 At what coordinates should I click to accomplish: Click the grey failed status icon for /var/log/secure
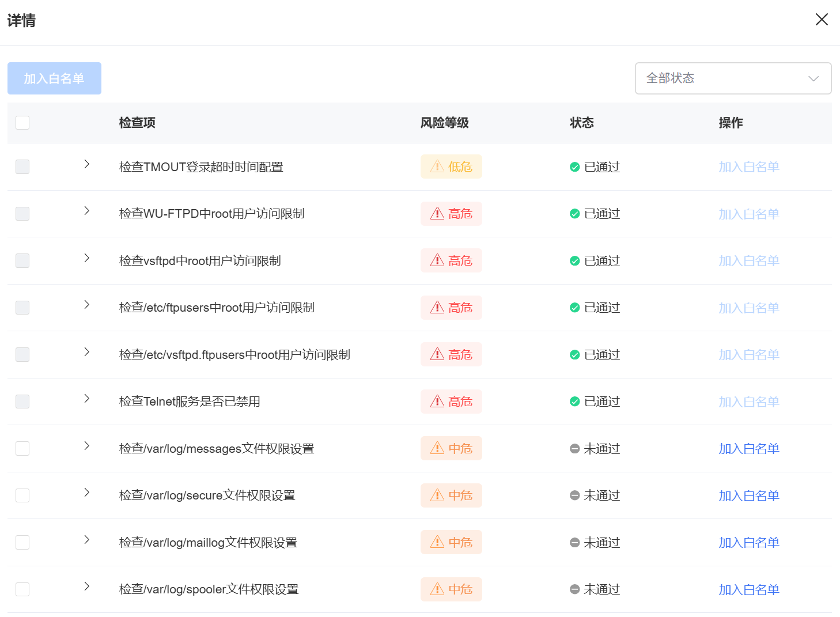coord(574,495)
